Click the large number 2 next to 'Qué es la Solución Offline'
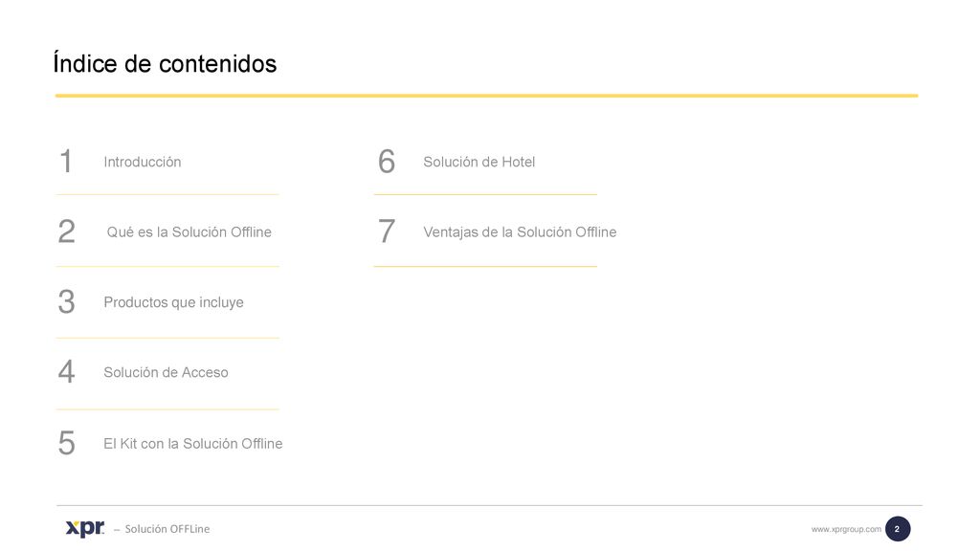The image size is (980, 551). pyautogui.click(x=66, y=231)
